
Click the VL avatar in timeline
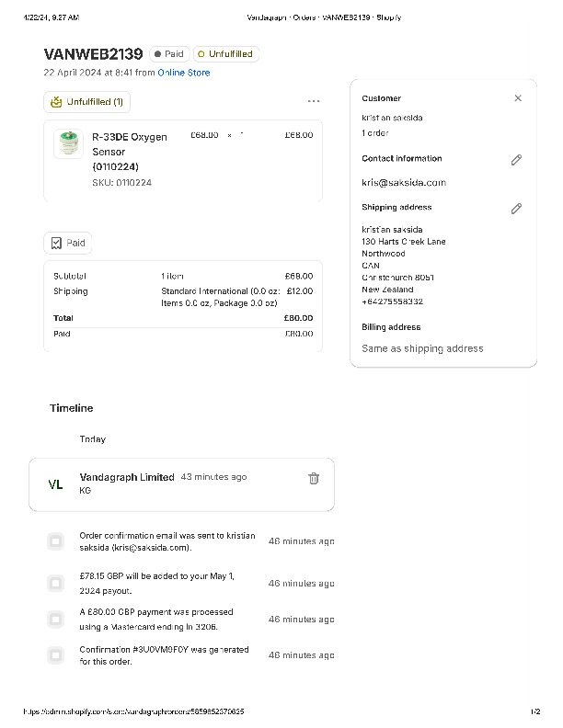pos(55,484)
